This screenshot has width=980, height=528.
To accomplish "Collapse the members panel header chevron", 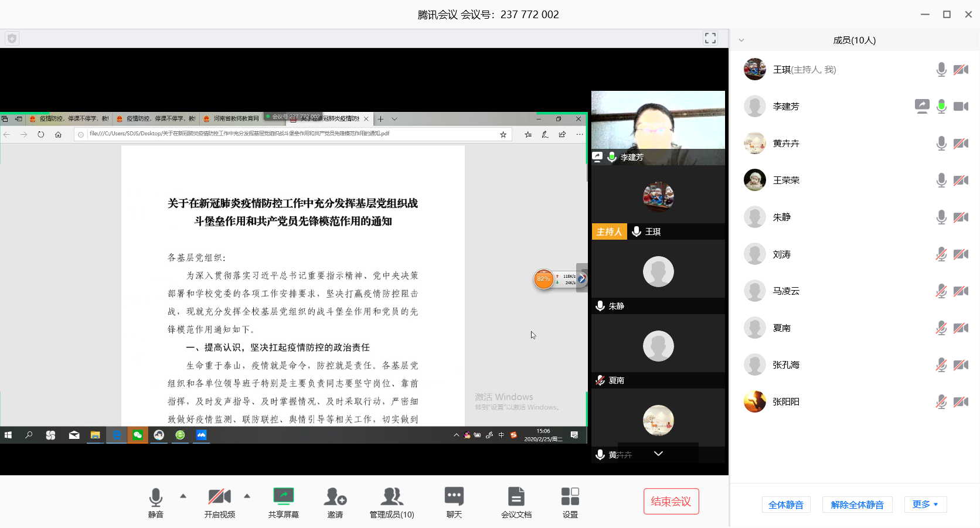I will click(x=741, y=40).
